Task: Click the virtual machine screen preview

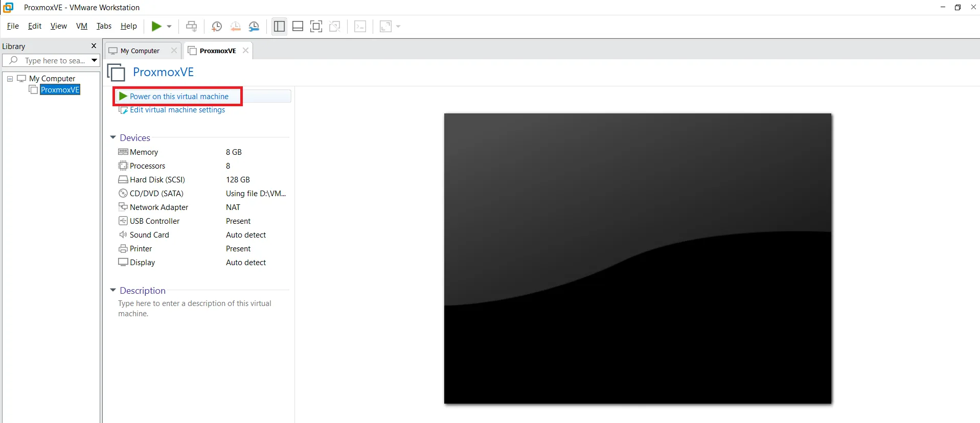Action: click(x=637, y=258)
